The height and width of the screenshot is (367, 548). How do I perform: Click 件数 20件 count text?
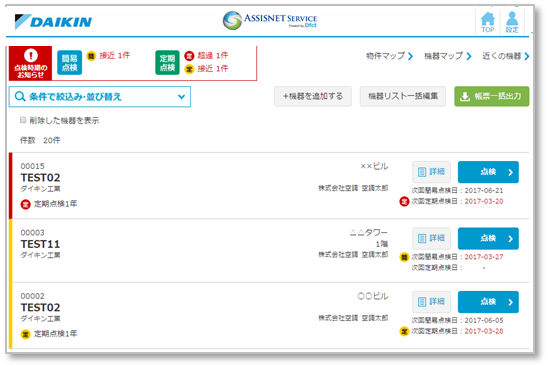click(x=40, y=141)
